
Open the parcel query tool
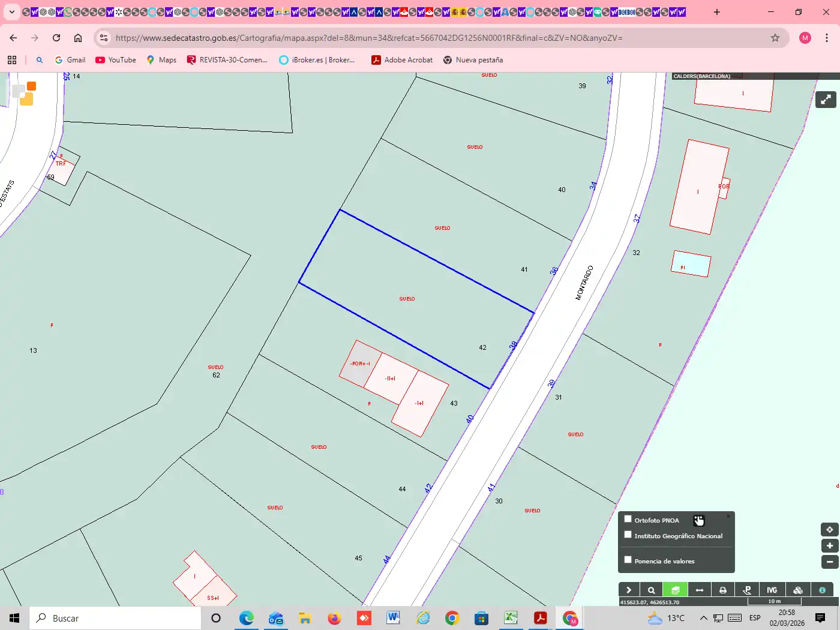(748, 590)
